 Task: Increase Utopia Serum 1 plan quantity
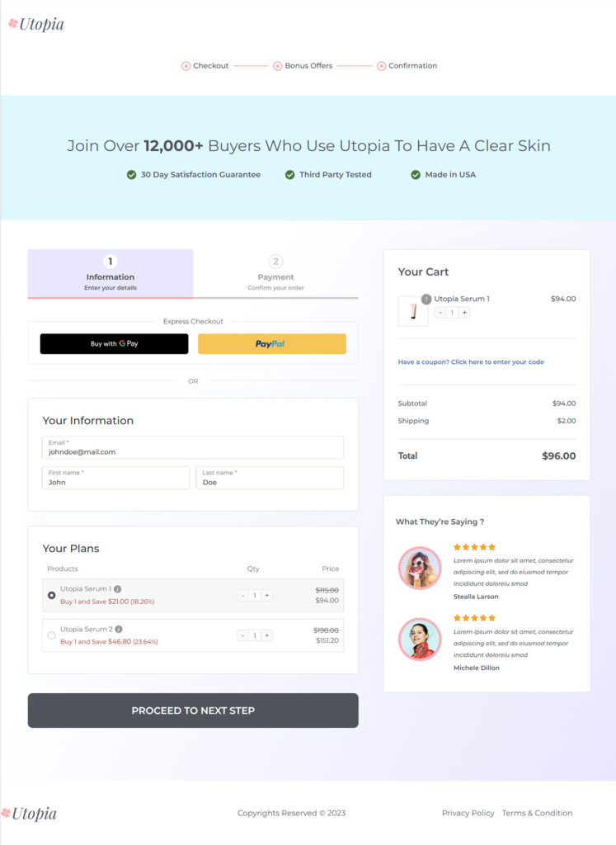(266, 596)
